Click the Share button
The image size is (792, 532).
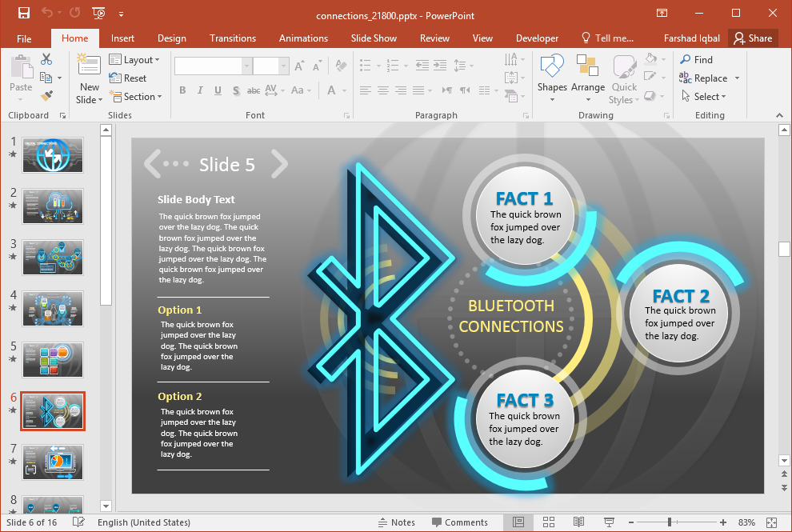pos(752,38)
